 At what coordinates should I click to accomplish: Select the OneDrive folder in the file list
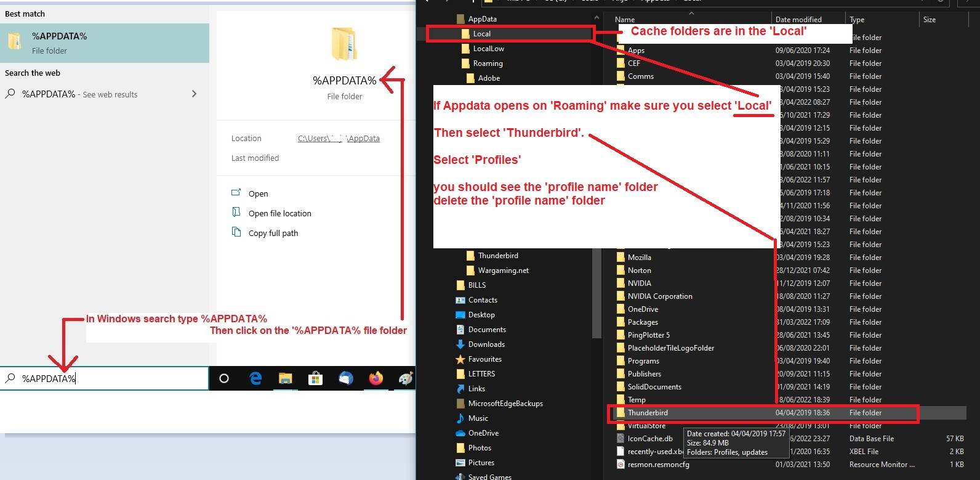pos(643,309)
